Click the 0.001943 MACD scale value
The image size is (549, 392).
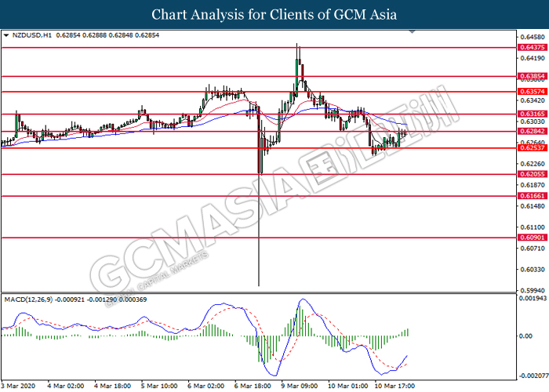click(x=532, y=298)
